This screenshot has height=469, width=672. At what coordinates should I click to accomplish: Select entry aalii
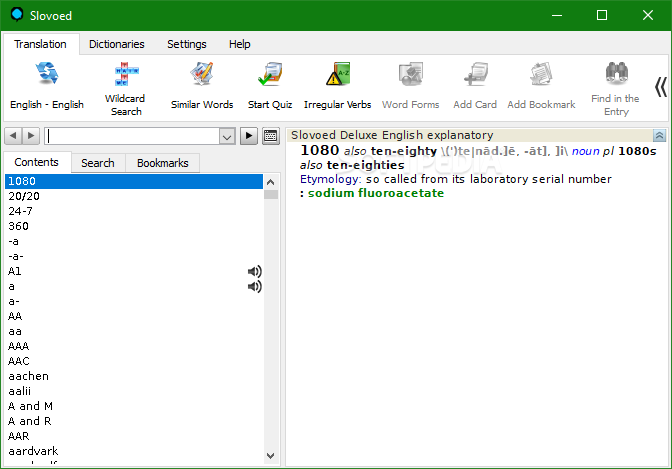click(134, 391)
